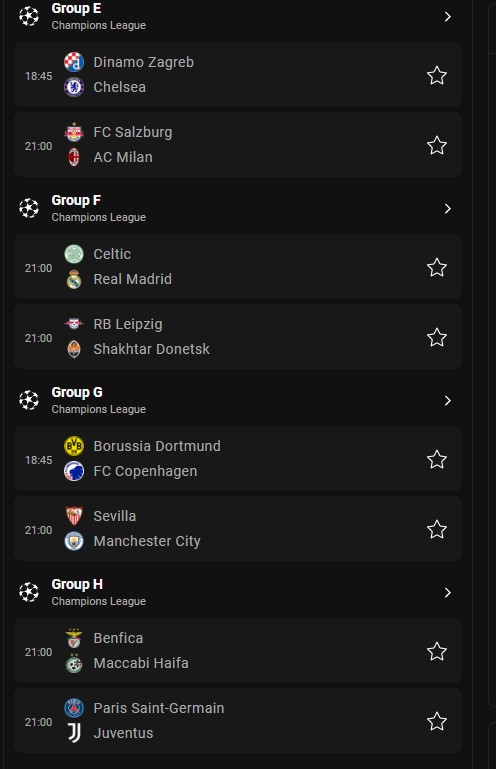
Task: Open Group F using the right chevron
Action: click(447, 209)
